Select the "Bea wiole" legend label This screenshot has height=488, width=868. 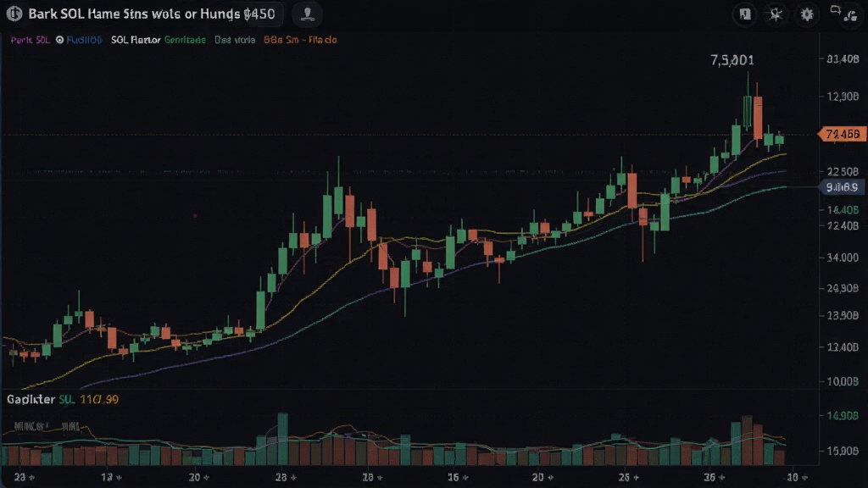(x=235, y=40)
